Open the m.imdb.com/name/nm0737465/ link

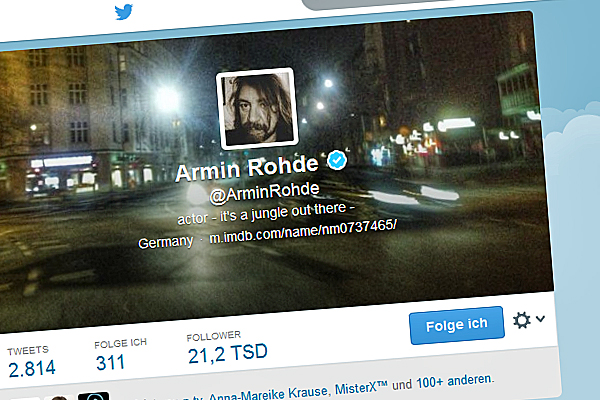point(303,232)
